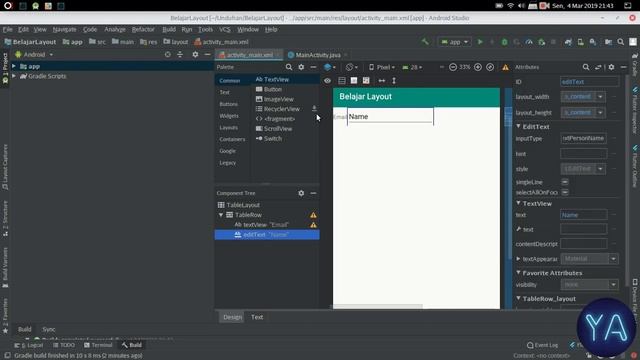Toggle the selectAllOnFocus checkbox
The height and width of the screenshot is (360, 640).
tap(565, 192)
